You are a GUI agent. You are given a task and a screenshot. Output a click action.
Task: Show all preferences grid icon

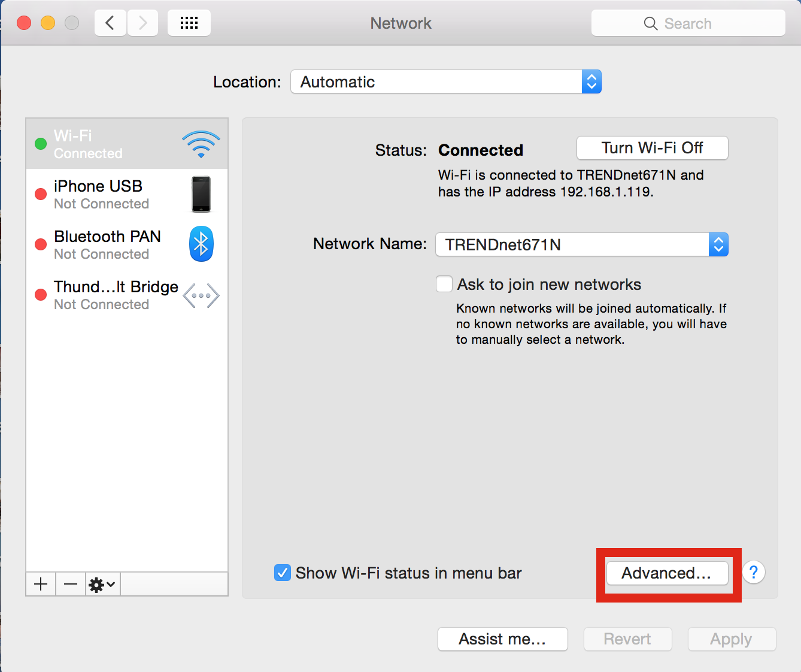189,23
